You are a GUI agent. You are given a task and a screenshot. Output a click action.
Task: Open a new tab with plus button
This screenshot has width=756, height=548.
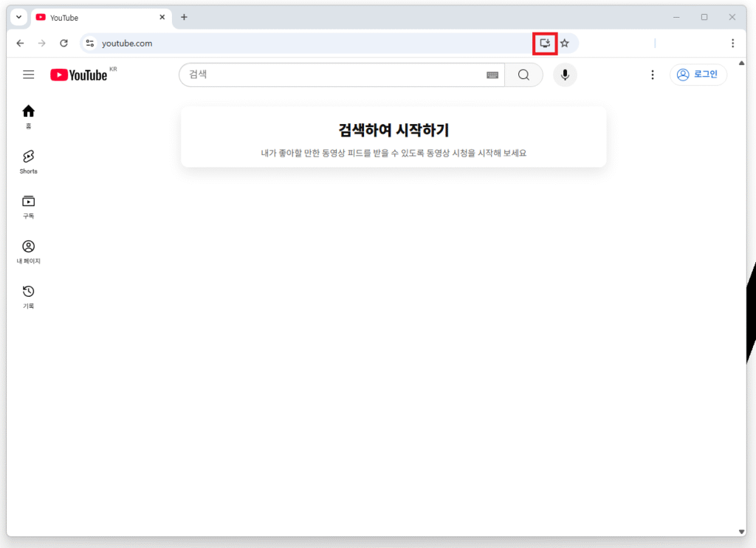[184, 18]
